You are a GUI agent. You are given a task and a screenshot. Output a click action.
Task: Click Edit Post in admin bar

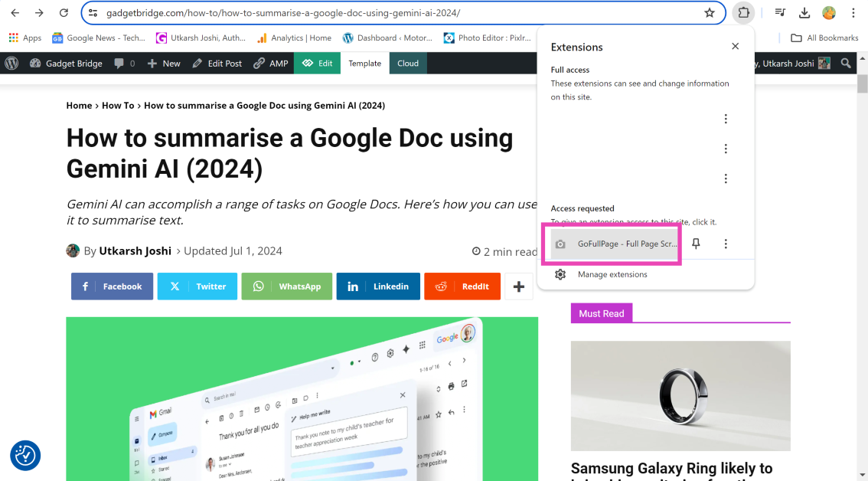217,63
